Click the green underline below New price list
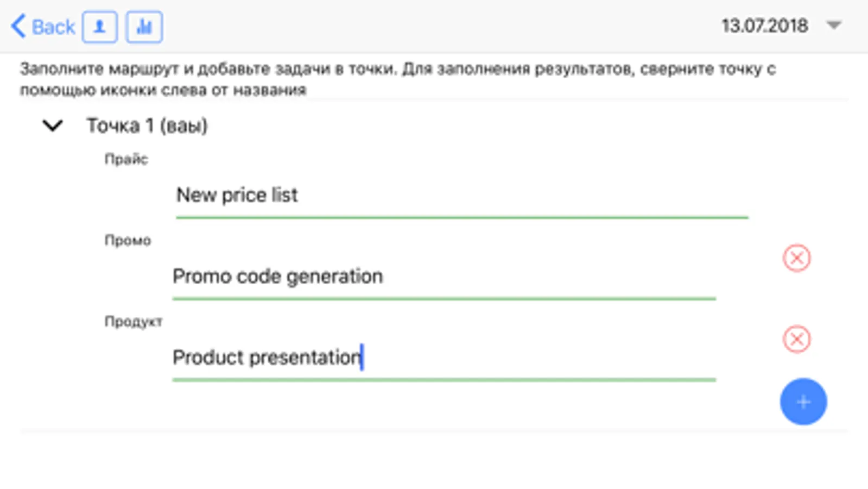This screenshot has height=489, width=868. (x=461, y=217)
